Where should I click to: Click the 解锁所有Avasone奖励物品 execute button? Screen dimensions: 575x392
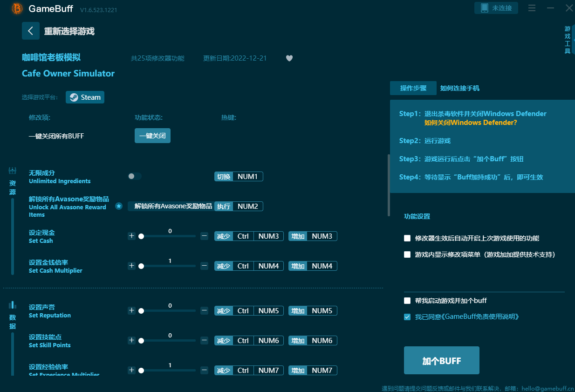pyautogui.click(x=170, y=206)
